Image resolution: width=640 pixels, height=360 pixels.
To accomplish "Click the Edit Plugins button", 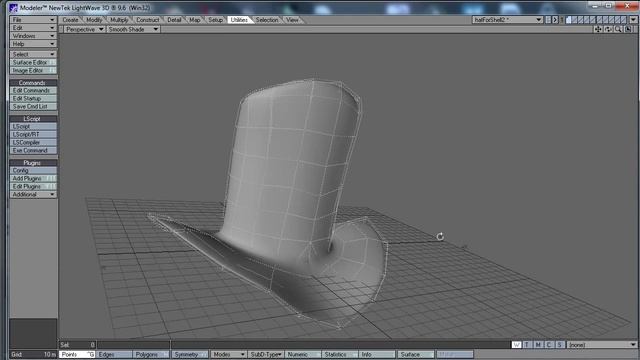I will pyautogui.click(x=33, y=187).
